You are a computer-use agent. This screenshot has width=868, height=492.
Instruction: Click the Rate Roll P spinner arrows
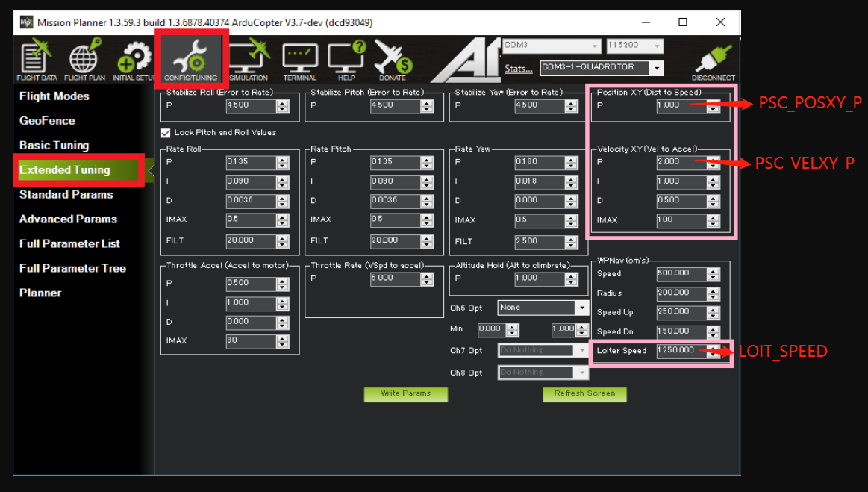282,162
